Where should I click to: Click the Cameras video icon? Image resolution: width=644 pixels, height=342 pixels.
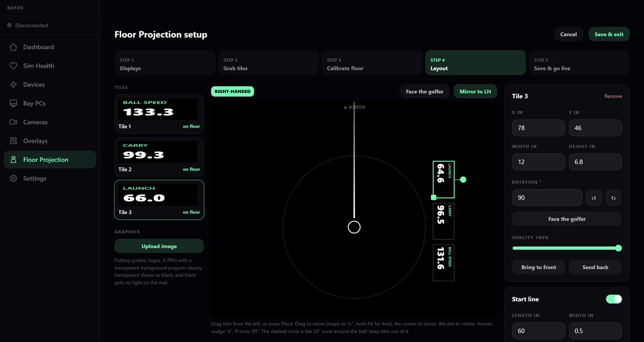[x=13, y=122]
